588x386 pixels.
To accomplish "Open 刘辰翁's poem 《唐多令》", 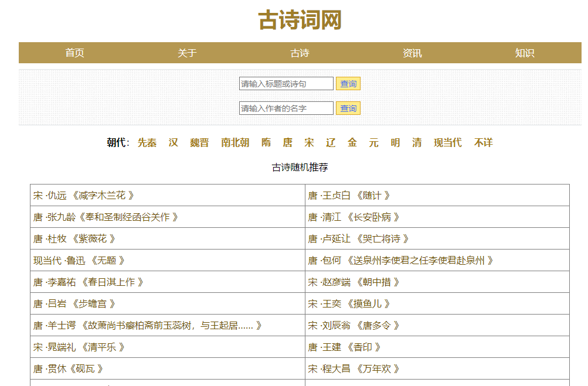I will click(373, 326).
